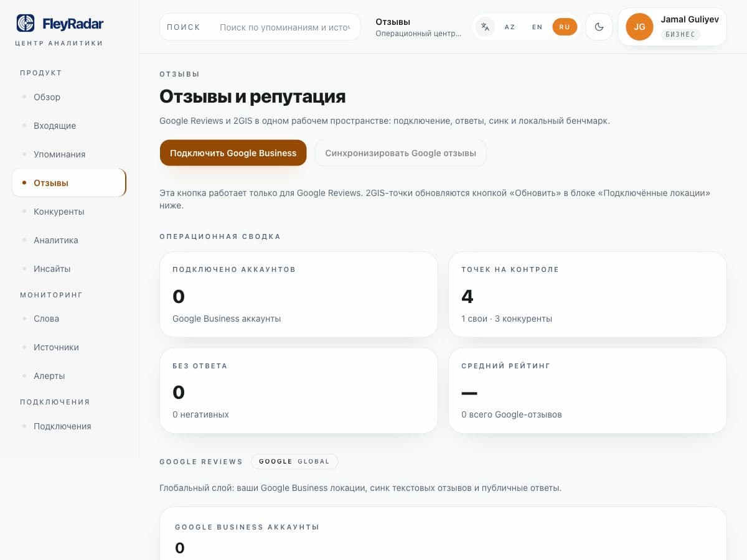The image size is (747, 560).
Task: Click the Операционный центр subtitle
Action: pyautogui.click(x=418, y=34)
